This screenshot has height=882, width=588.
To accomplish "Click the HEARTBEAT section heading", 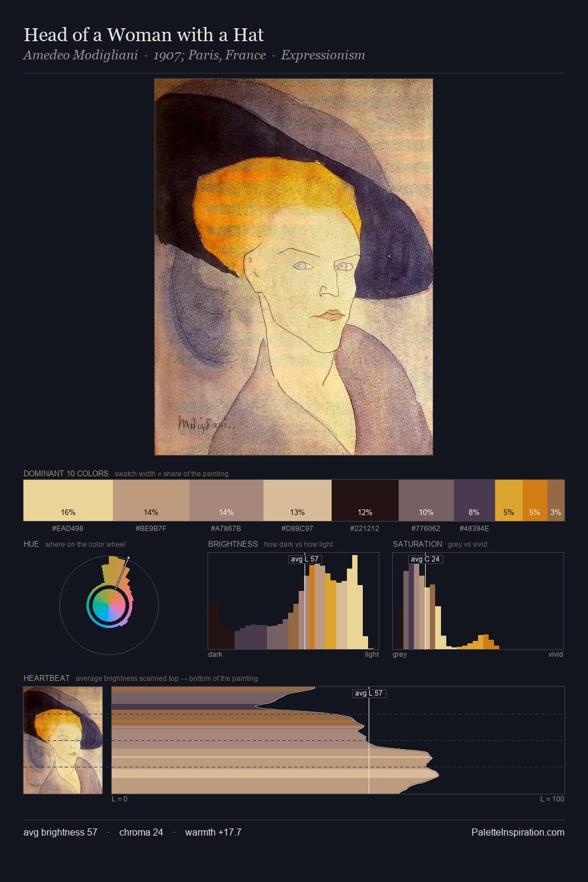I will point(46,678).
